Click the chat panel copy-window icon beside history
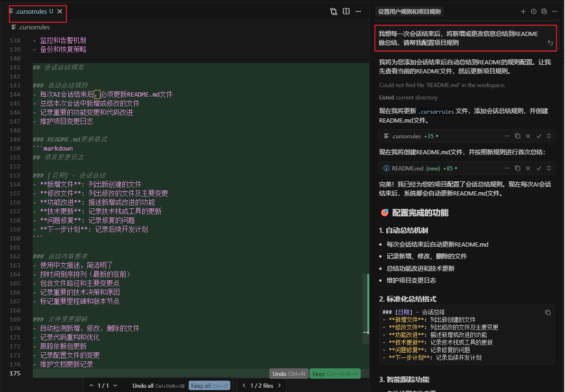The width and height of the screenshot is (565, 392). [544, 11]
